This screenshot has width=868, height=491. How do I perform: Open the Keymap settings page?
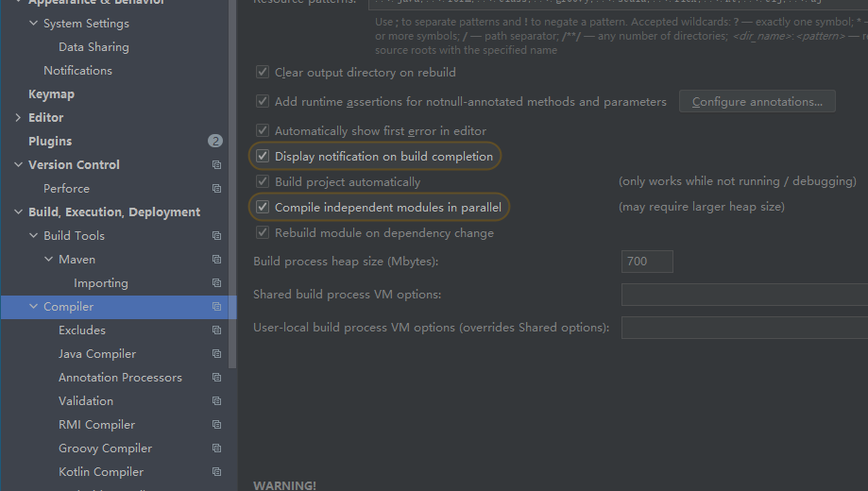click(x=52, y=94)
